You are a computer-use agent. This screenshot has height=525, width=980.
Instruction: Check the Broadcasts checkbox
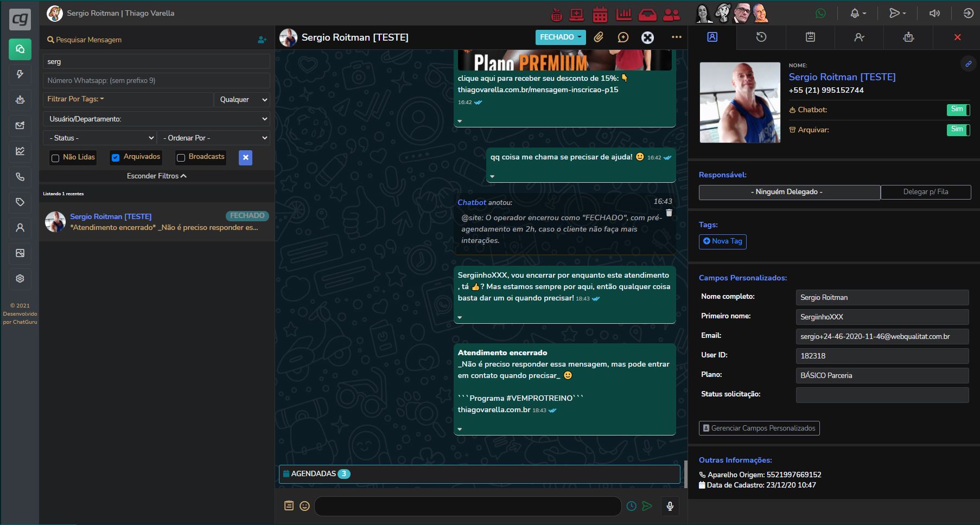(x=181, y=158)
